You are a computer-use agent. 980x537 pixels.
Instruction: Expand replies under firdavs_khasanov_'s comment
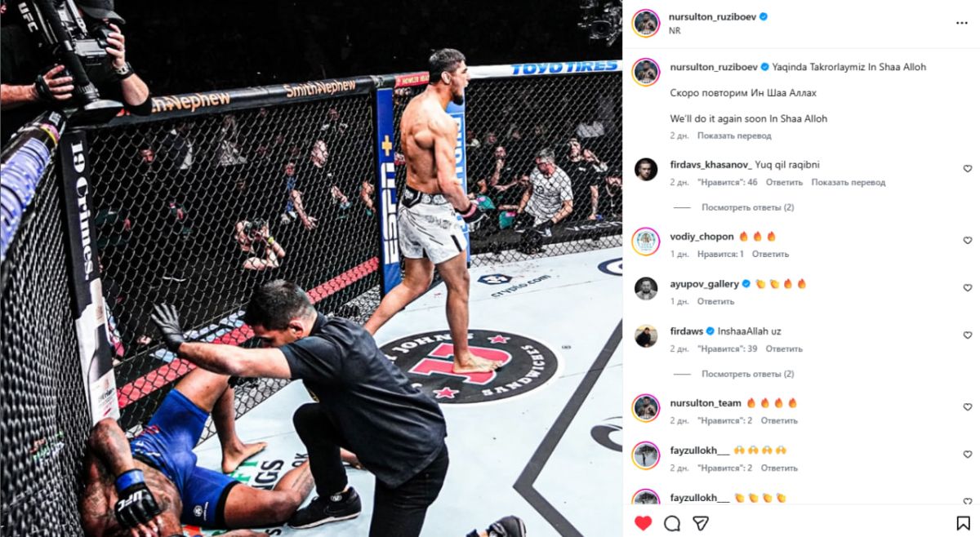[747, 207]
